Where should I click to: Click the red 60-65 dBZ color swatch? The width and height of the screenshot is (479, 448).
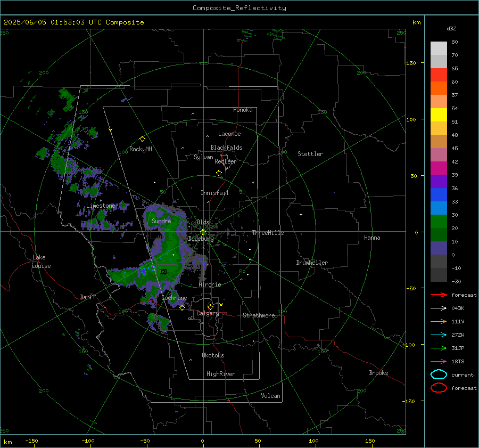pyautogui.click(x=439, y=75)
